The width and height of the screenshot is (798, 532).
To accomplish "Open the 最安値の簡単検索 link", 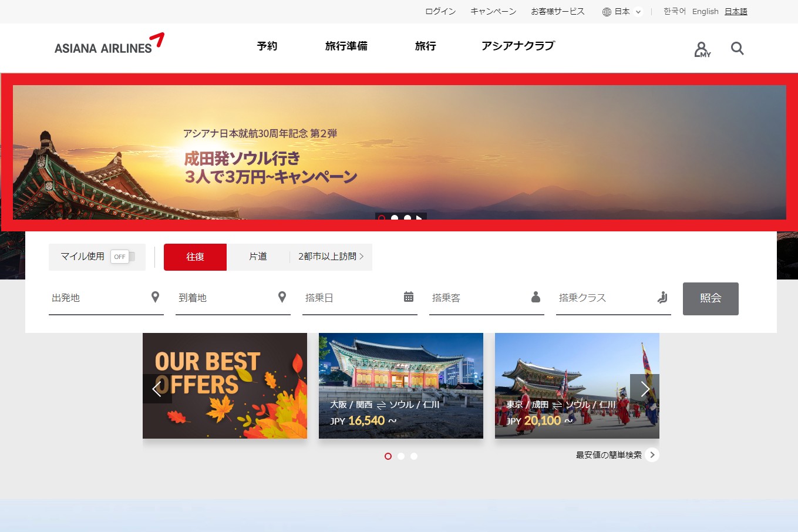I will click(609, 455).
